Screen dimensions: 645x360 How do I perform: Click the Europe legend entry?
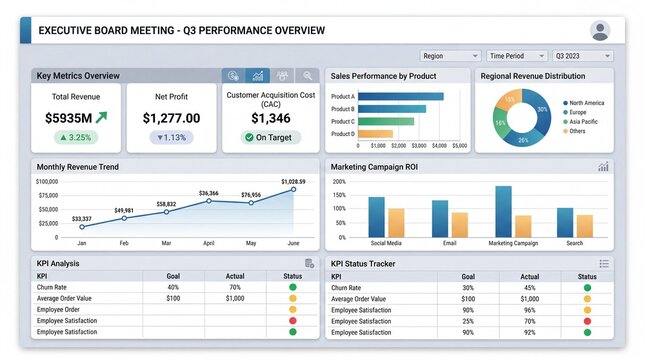point(575,112)
